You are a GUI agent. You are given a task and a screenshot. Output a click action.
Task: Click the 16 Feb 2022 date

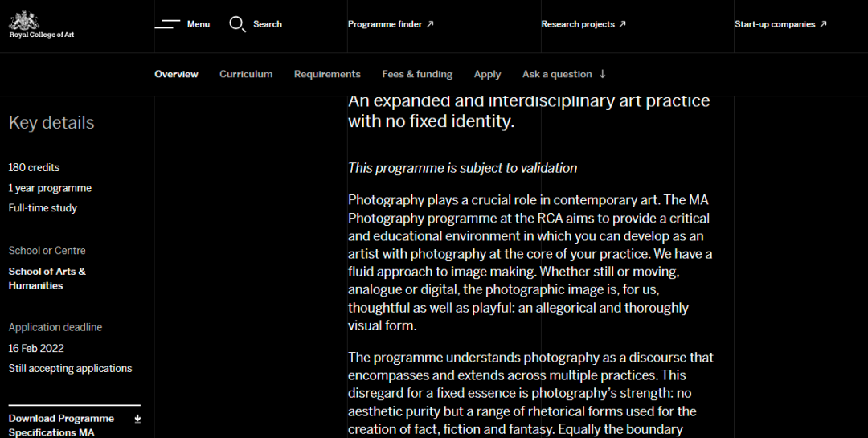coord(36,348)
